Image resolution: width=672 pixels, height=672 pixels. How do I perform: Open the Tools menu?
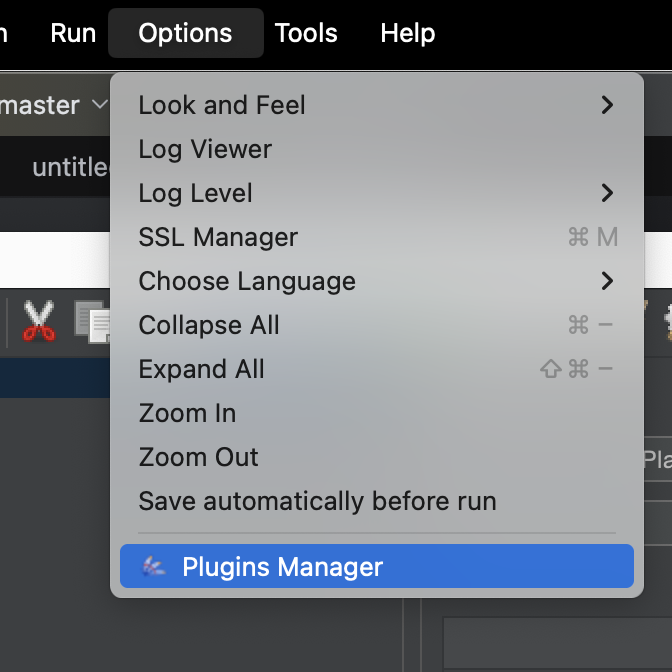306,33
